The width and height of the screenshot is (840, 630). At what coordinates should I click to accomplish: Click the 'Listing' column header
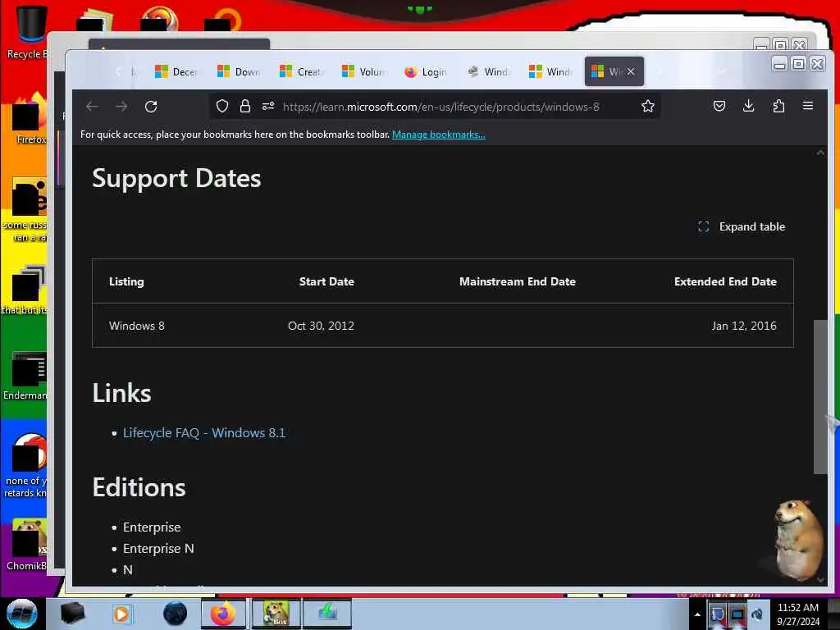click(x=126, y=282)
